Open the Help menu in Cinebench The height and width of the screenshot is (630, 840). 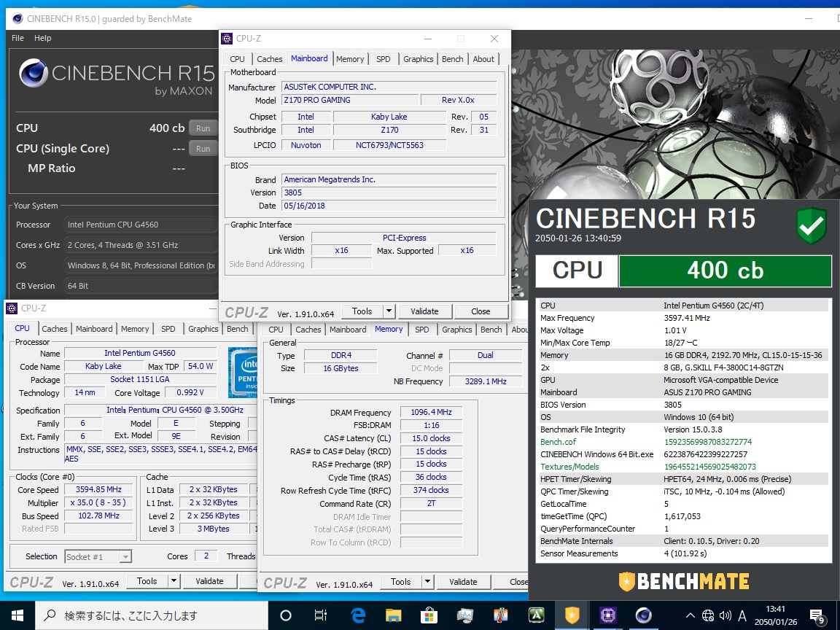tap(43, 38)
